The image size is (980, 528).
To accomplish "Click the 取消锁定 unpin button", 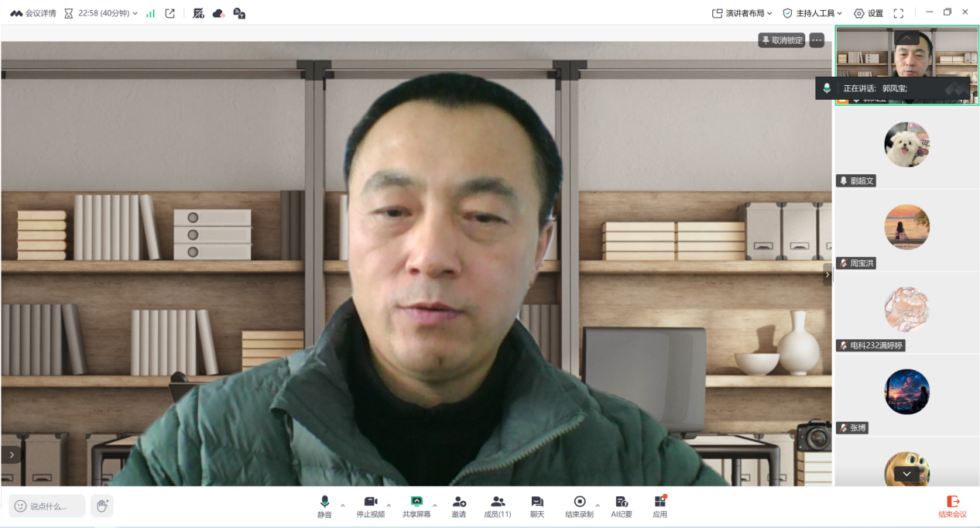I will 782,40.
